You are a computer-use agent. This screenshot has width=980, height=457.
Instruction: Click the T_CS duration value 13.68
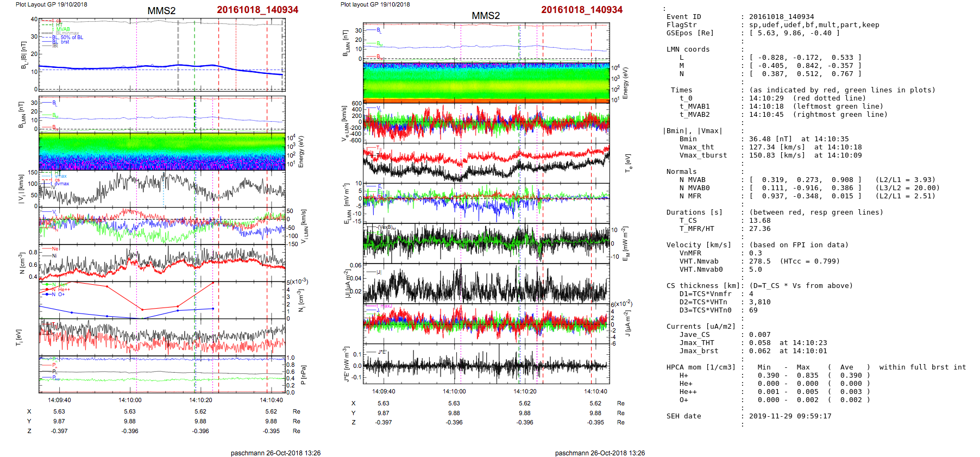[x=759, y=221]
